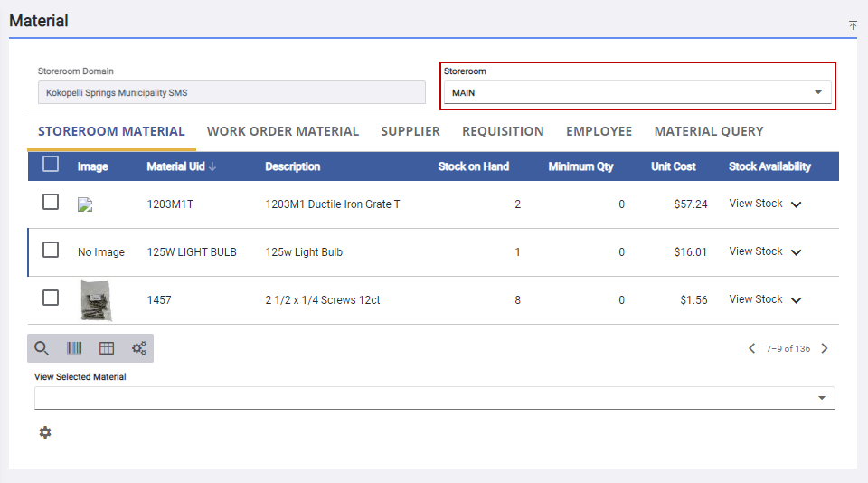868x483 pixels.
Task: Click the Storeroom Domain field
Action: tap(231, 92)
